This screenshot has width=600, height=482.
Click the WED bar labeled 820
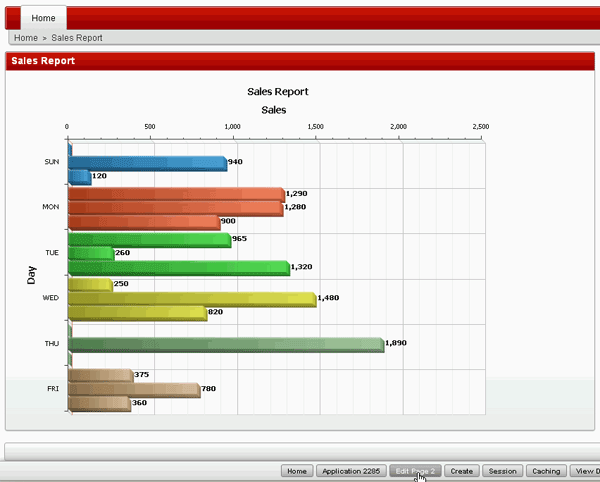pos(138,313)
